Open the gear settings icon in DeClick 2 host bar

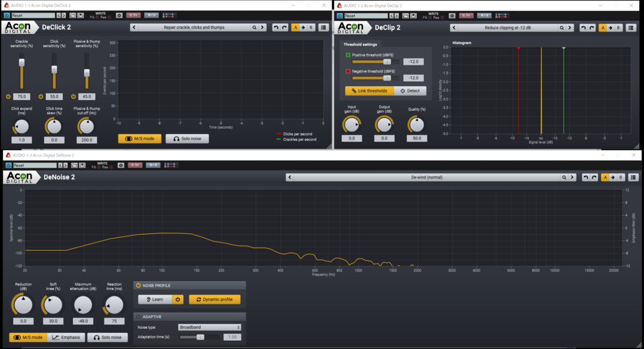tap(119, 16)
